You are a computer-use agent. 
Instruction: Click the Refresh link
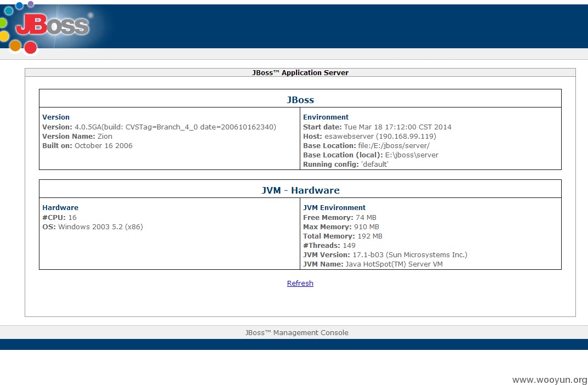[x=300, y=284]
